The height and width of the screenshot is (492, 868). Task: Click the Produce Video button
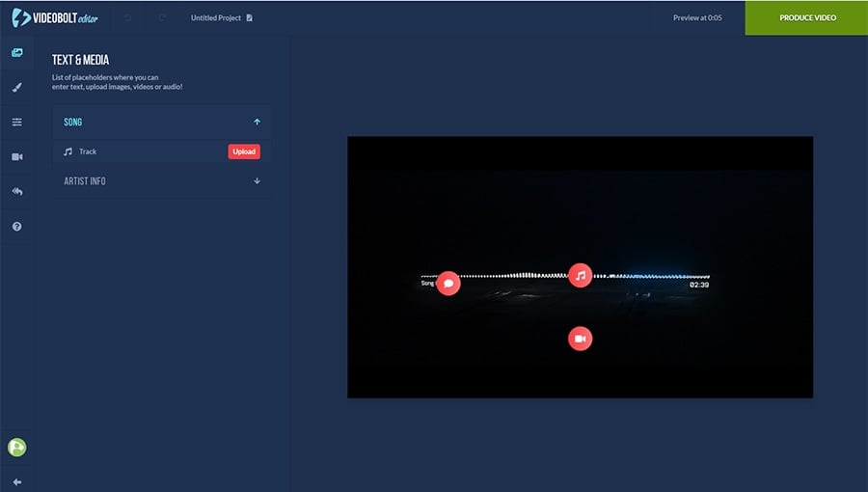pyautogui.click(x=807, y=17)
